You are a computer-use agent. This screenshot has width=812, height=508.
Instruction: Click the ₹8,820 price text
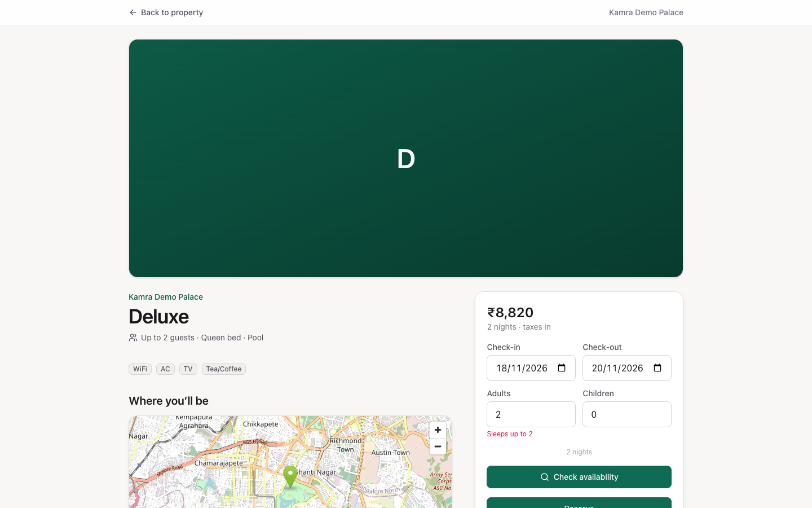510,312
